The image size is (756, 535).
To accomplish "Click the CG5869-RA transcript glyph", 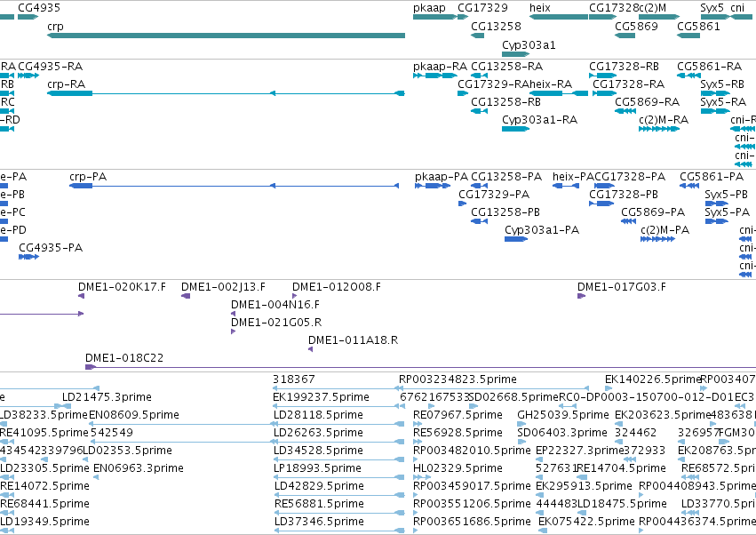I will (x=625, y=111).
